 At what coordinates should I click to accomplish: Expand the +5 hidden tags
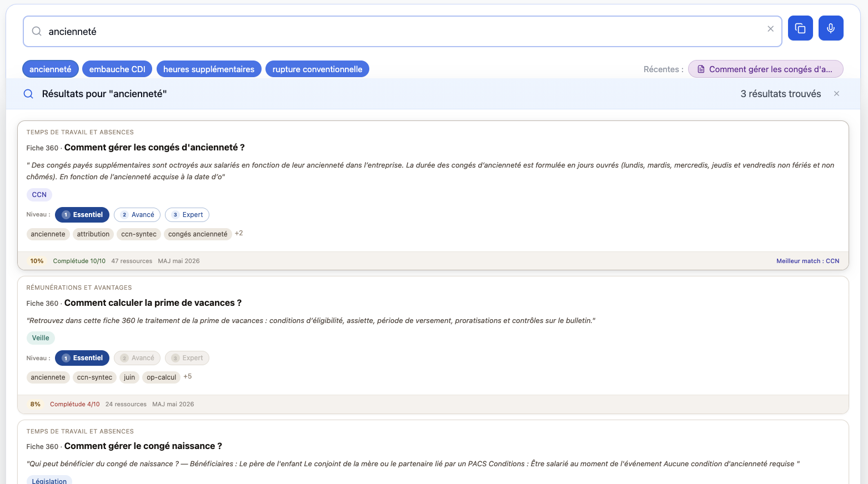188,377
